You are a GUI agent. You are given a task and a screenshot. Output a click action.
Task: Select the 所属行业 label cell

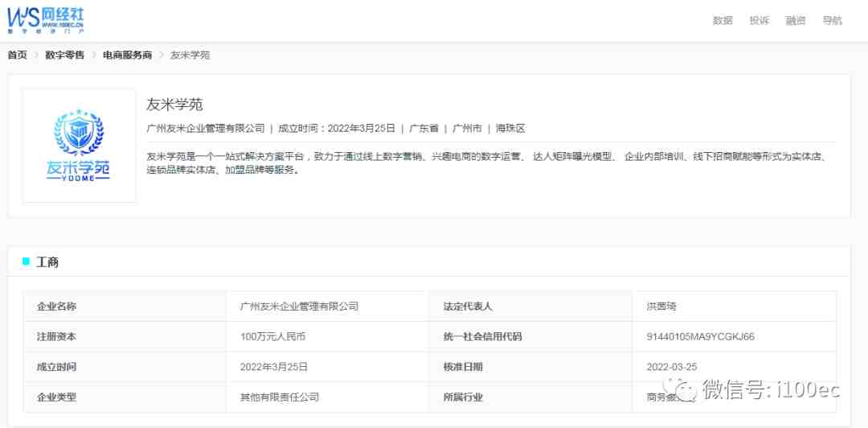pyautogui.click(x=531, y=397)
